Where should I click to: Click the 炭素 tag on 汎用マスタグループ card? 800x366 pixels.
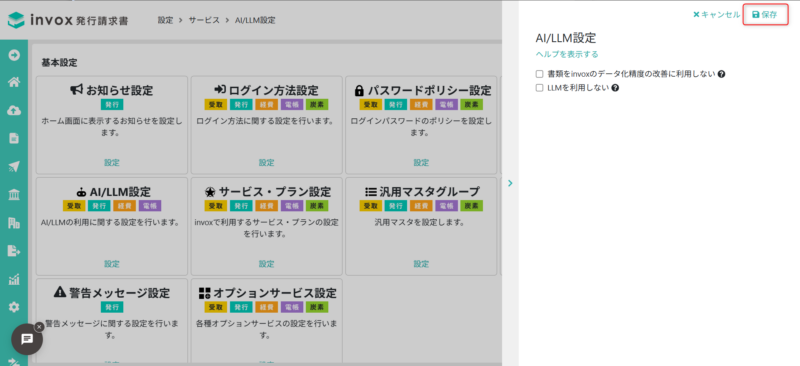pos(471,206)
